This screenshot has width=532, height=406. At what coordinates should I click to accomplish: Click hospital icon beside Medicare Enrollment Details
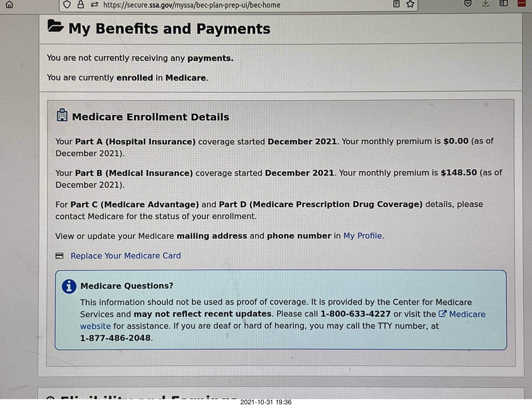coord(62,115)
